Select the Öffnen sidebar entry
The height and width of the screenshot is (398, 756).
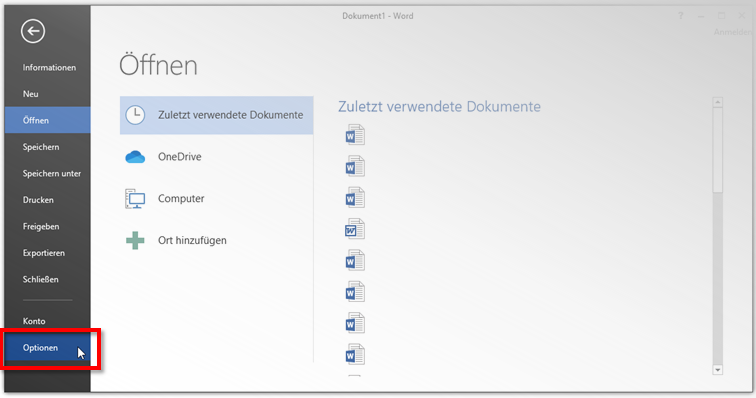click(x=48, y=120)
